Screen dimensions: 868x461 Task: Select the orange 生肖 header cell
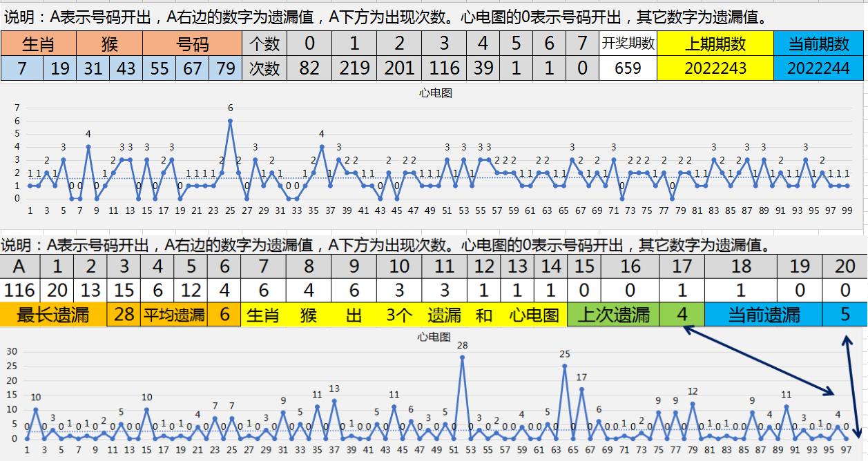pyautogui.click(x=39, y=44)
